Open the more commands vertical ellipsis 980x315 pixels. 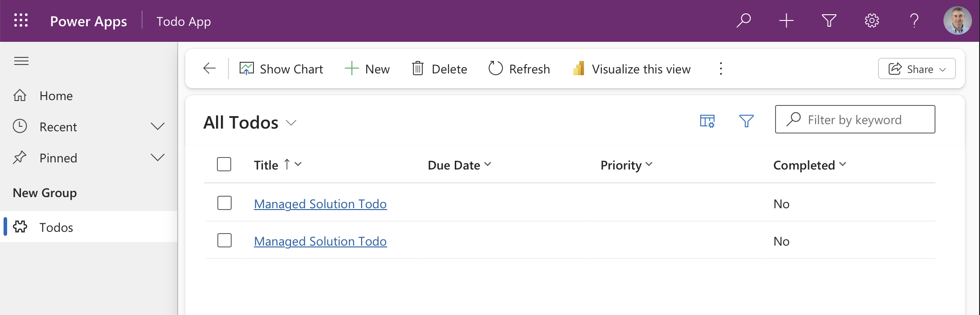(721, 69)
